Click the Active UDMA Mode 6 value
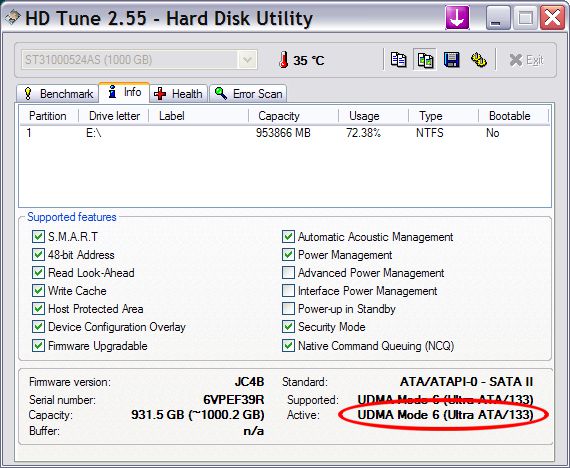570x468 pixels. pyautogui.click(x=445, y=415)
